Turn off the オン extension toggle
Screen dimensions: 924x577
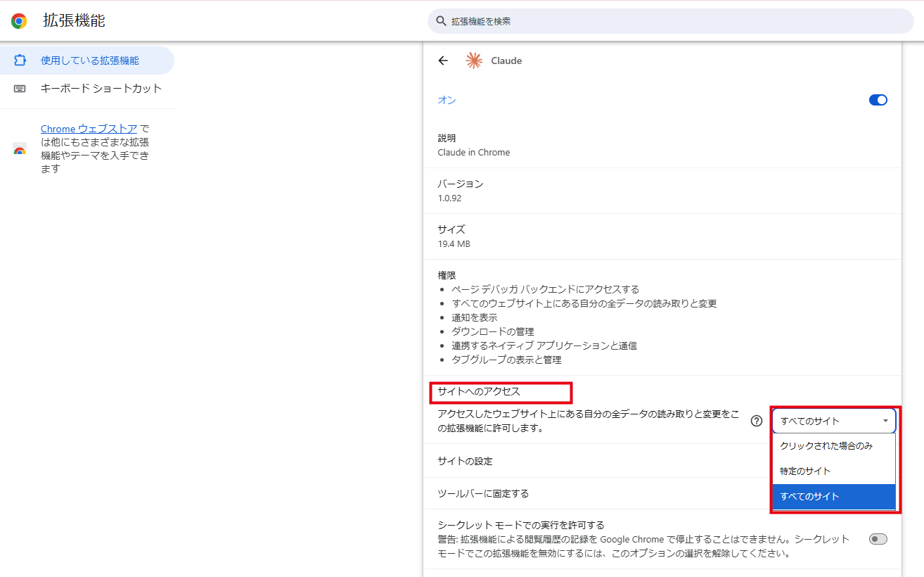(878, 100)
